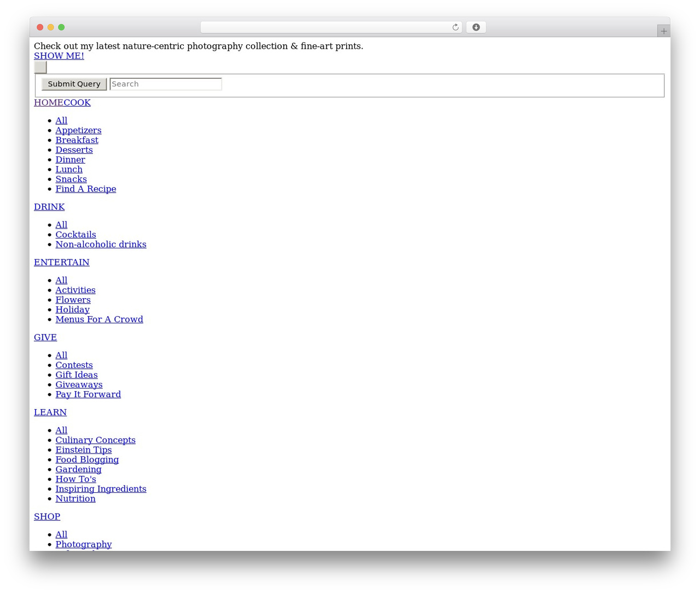This screenshot has height=593, width=700.
Task: Focus the browser address bar
Action: [331, 27]
